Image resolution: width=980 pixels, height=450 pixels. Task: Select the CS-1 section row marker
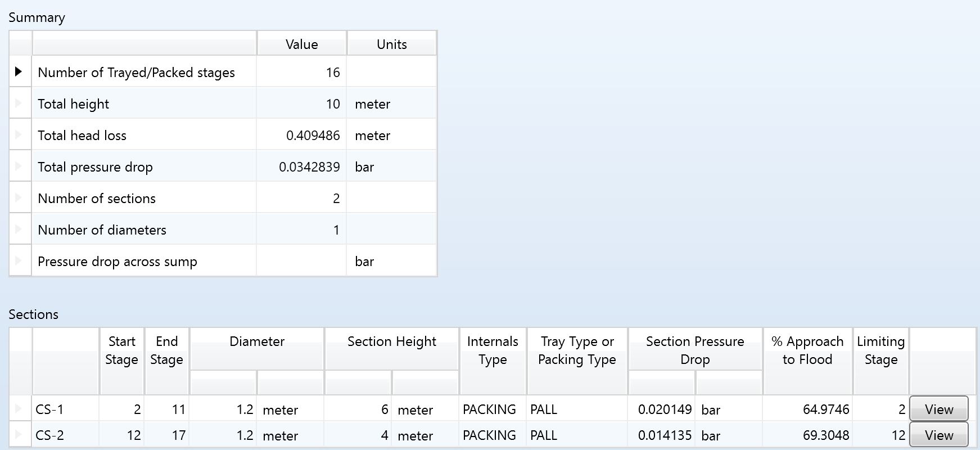[x=19, y=409]
